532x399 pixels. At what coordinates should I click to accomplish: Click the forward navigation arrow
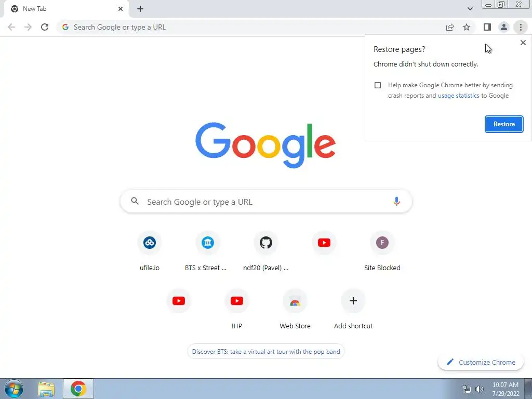pyautogui.click(x=28, y=27)
